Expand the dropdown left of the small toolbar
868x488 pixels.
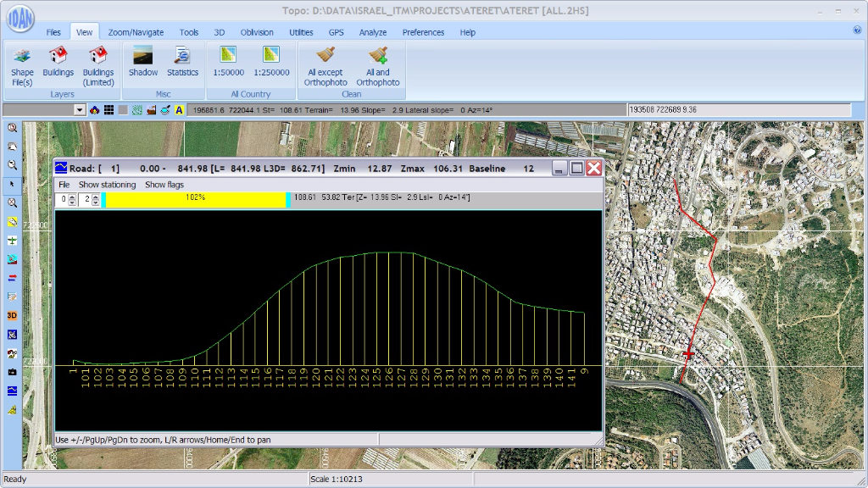point(80,110)
